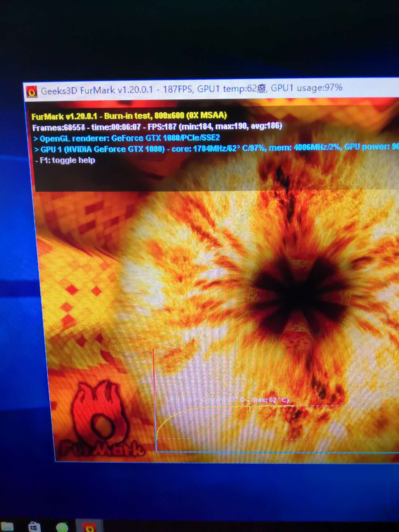Click the "F1: toggle help" text

coord(65,160)
